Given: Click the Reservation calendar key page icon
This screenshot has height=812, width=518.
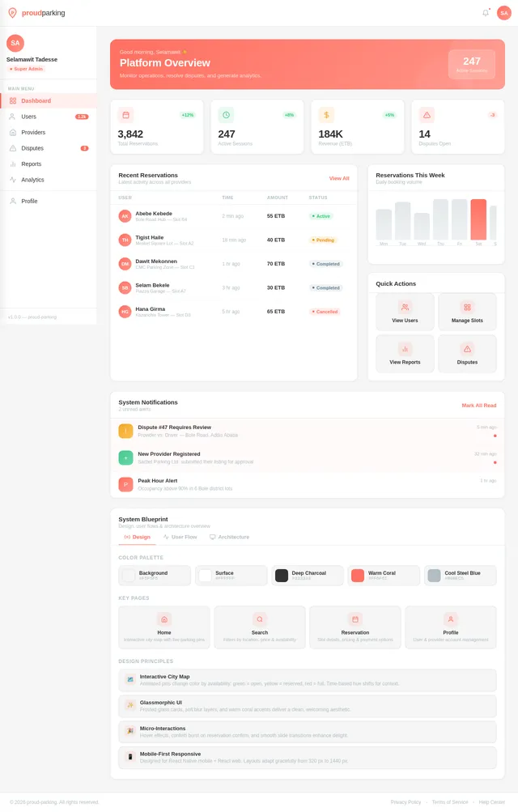Looking at the screenshot, I should (x=355, y=619).
